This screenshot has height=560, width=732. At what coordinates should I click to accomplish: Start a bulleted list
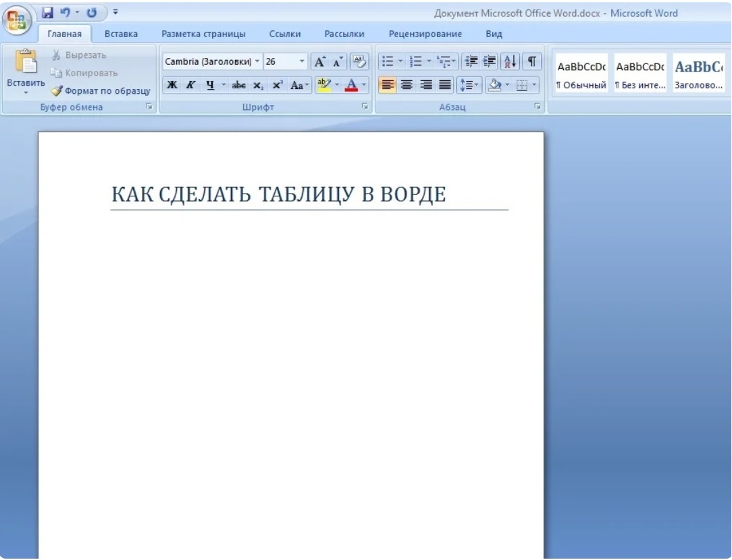tap(388, 61)
